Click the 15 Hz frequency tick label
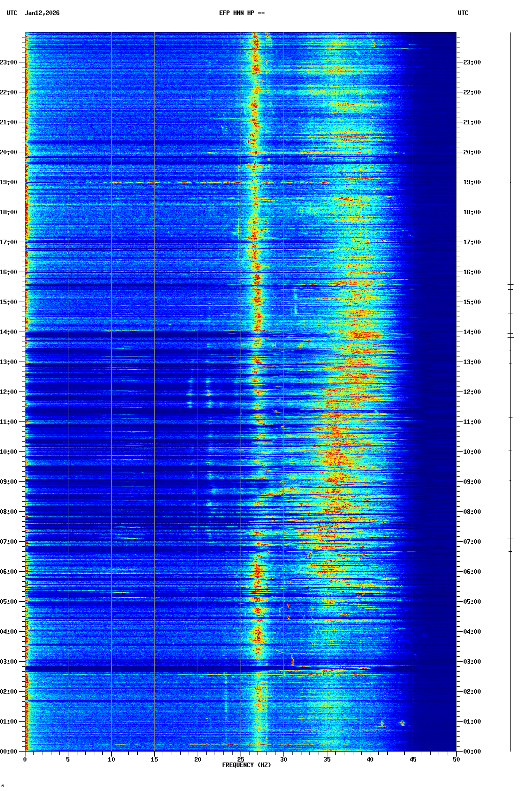The width and height of the screenshot is (532, 791). 154,760
